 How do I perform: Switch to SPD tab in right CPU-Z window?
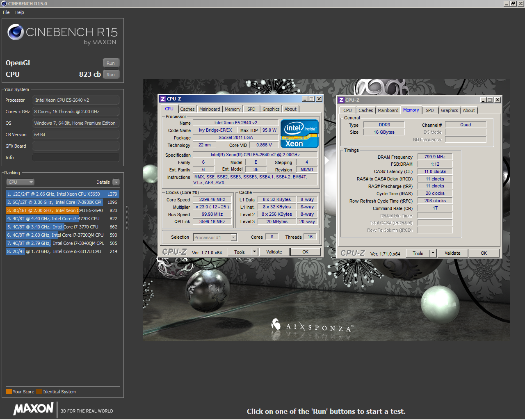click(430, 110)
